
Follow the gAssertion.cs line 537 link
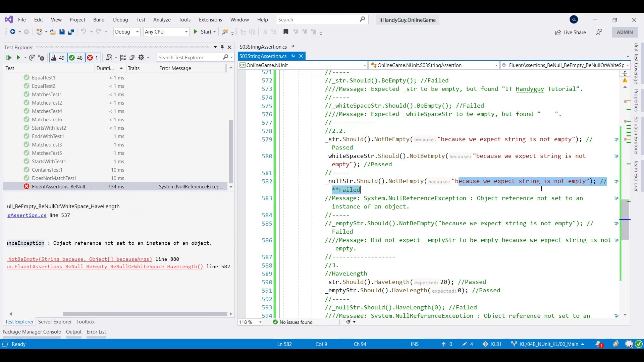pyautogui.click(x=27, y=215)
